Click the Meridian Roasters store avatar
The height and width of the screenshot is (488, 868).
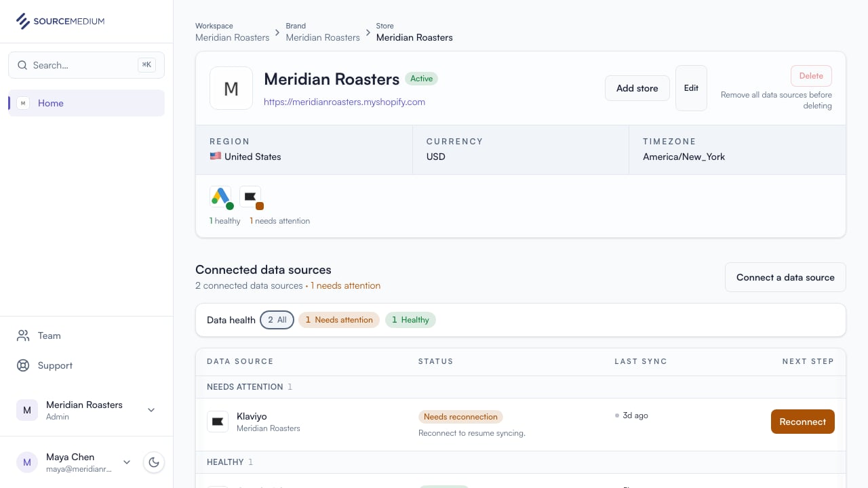(x=231, y=88)
